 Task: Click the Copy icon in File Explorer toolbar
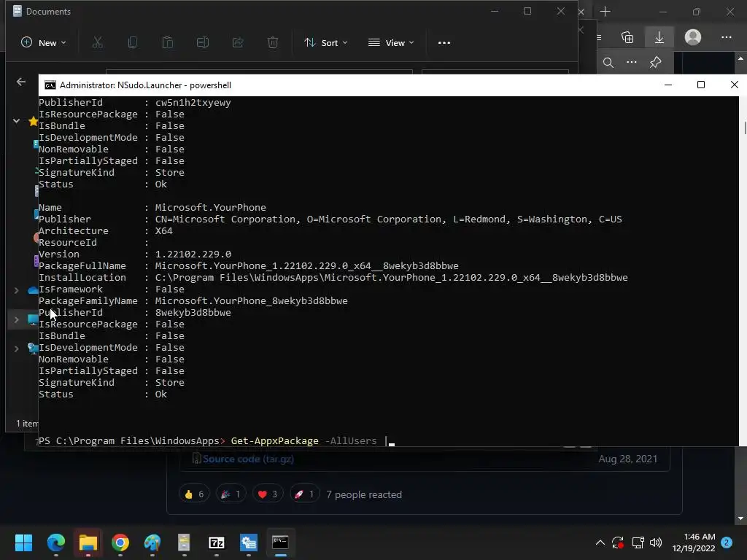(x=133, y=42)
